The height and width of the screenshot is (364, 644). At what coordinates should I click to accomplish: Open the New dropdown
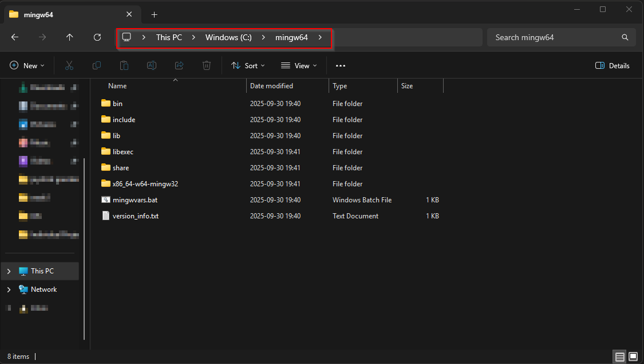pyautogui.click(x=27, y=66)
